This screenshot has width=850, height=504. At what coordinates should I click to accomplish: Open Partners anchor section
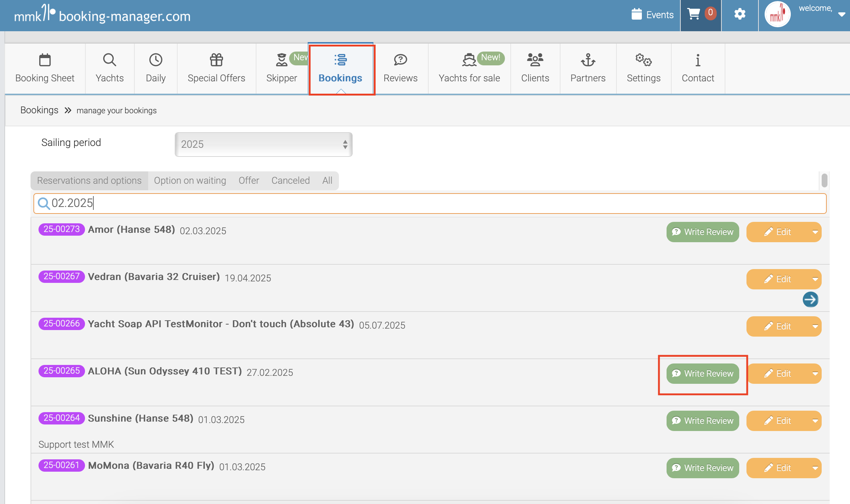click(587, 69)
